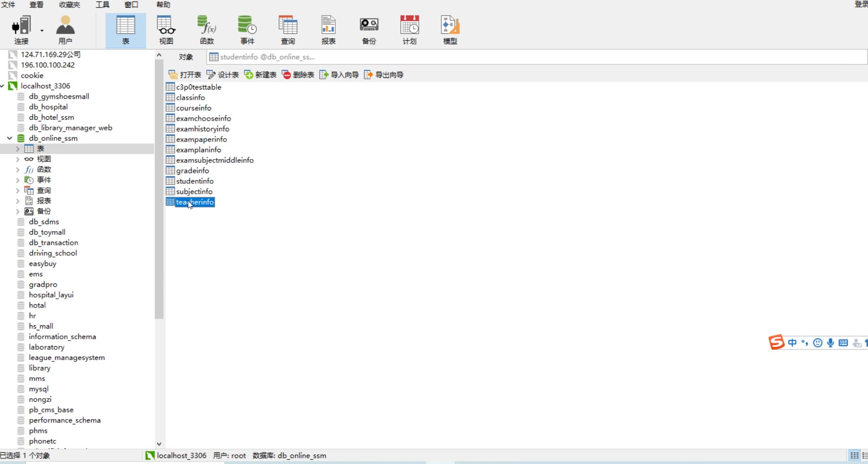Collapse the db_online_ssm database node
Image resolution: width=868 pixels, height=464 pixels.
[x=10, y=138]
